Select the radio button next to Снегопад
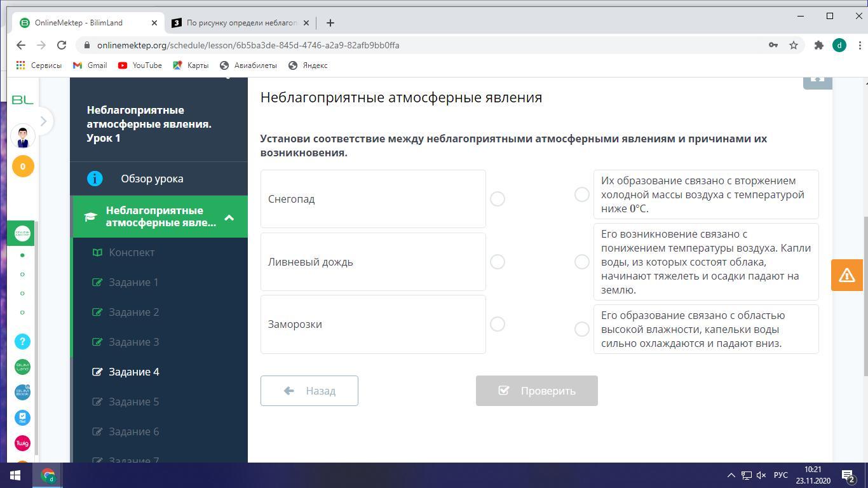Viewport: 868px width, 488px height. tap(498, 199)
